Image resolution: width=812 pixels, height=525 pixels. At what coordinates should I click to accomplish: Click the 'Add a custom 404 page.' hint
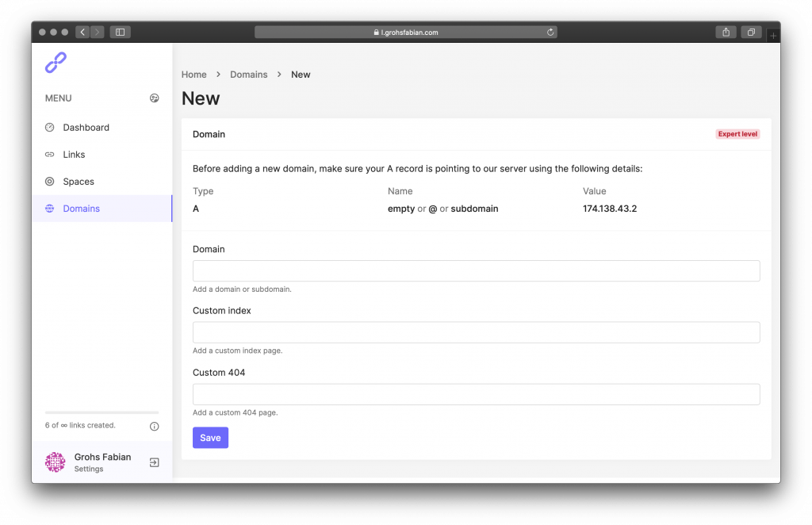pyautogui.click(x=235, y=412)
